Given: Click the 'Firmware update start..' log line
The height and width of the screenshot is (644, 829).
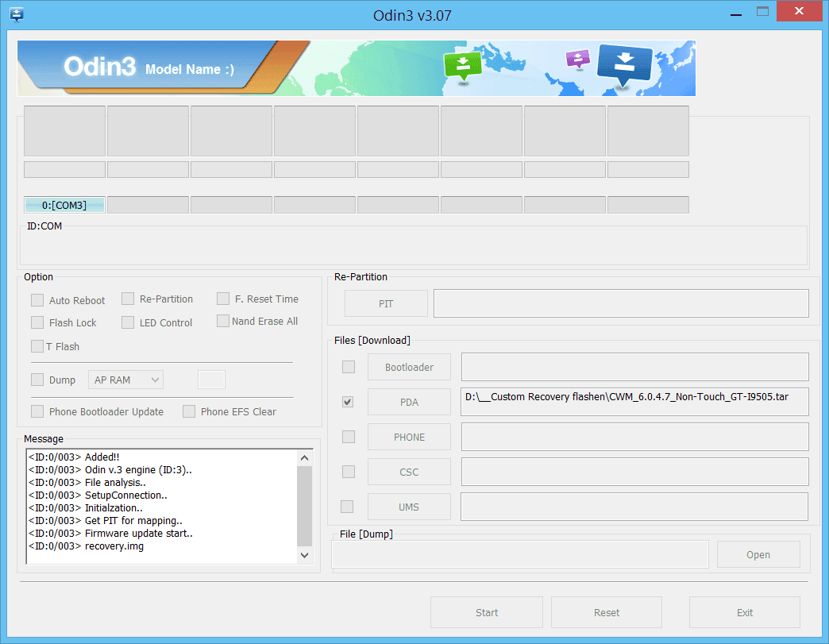Looking at the screenshot, I should click(110, 533).
